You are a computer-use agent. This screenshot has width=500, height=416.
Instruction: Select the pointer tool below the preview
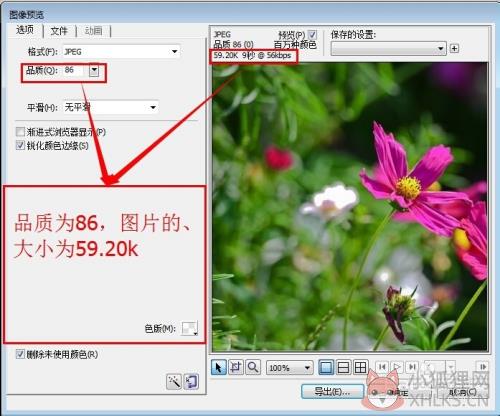point(219,368)
